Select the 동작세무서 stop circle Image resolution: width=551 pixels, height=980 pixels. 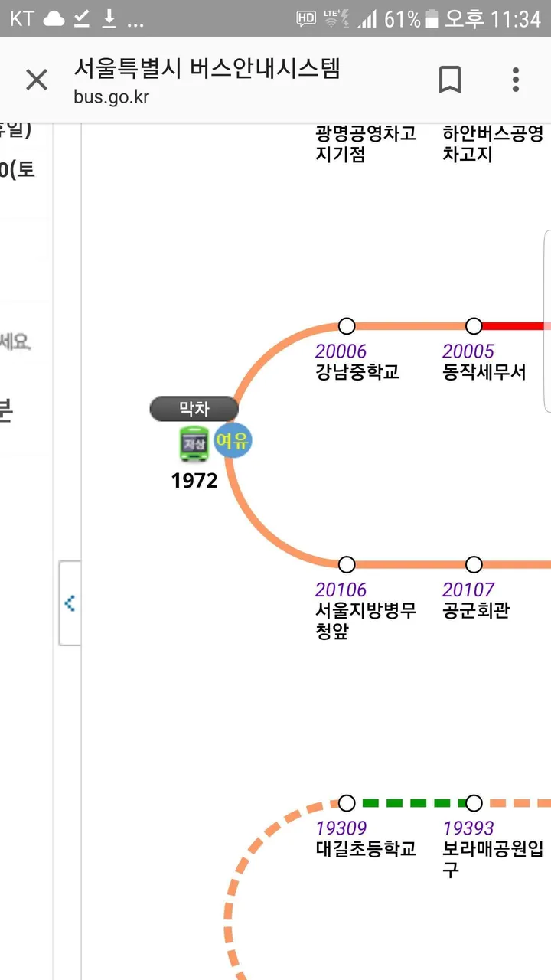coord(474,326)
